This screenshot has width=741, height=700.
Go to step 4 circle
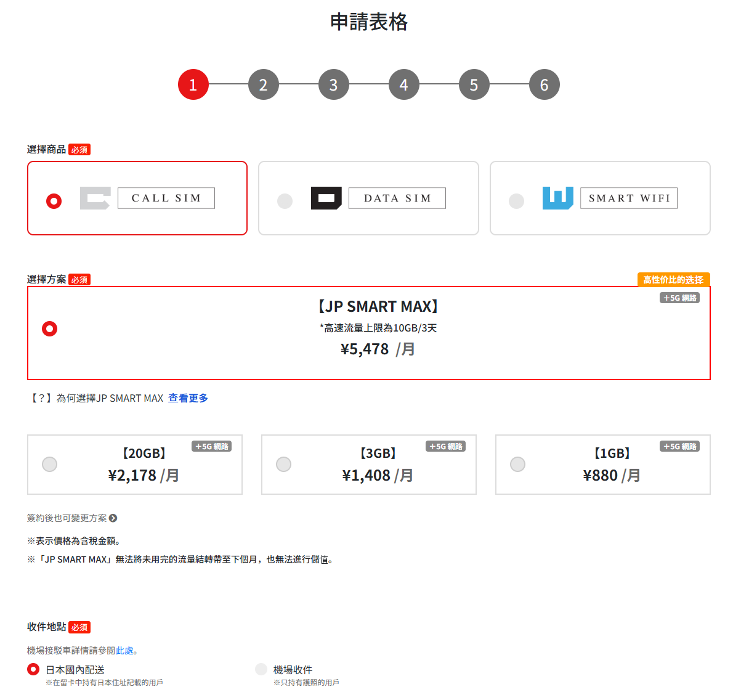(x=404, y=84)
